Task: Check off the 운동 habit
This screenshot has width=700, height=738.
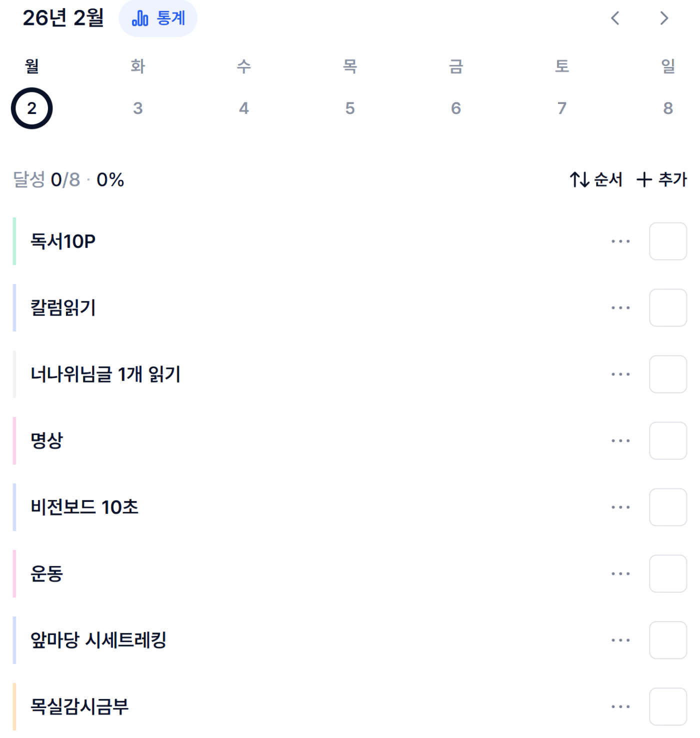Action: coord(667,574)
